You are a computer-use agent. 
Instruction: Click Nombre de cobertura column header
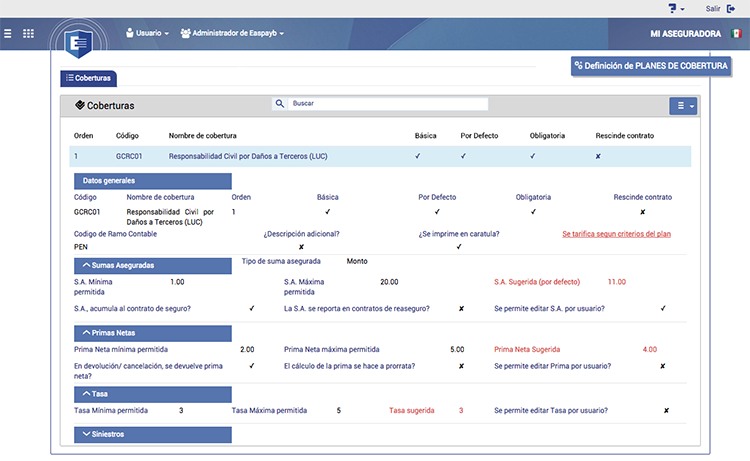pyautogui.click(x=202, y=136)
